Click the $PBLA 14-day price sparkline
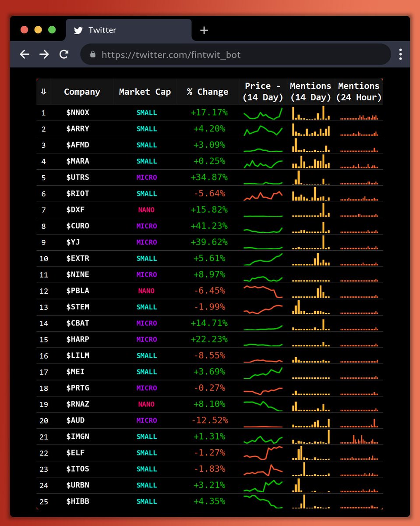The height and width of the screenshot is (526, 420). click(263, 291)
